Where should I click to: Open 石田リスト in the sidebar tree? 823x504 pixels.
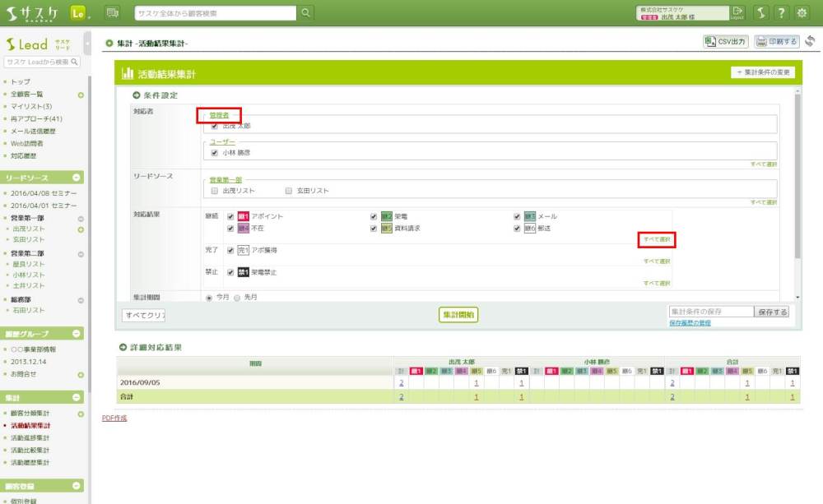tap(28, 311)
